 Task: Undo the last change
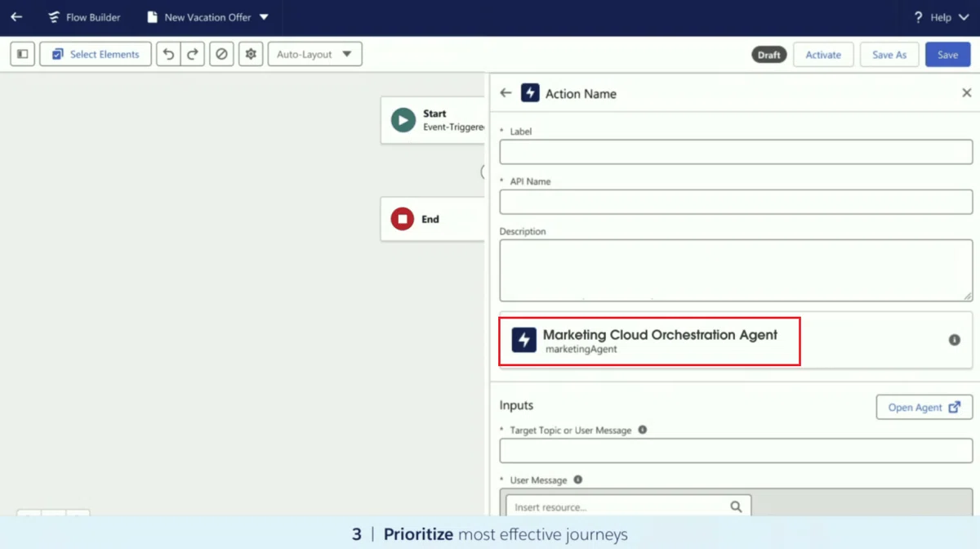(168, 55)
